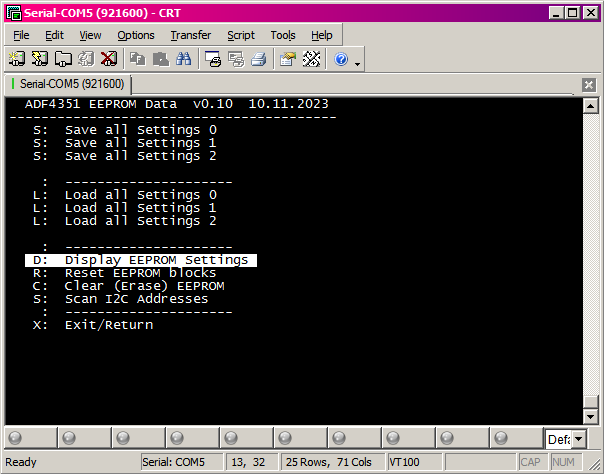Click the 'Save all Settings 0' line
The image size is (604, 474).
125,130
